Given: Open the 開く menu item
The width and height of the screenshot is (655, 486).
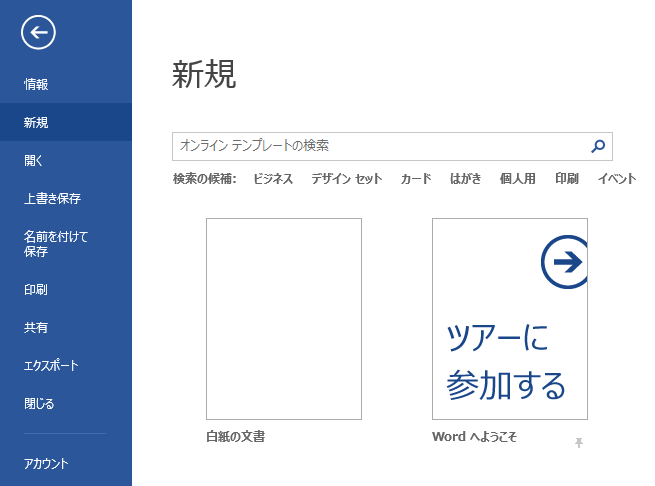Looking at the screenshot, I should [34, 160].
